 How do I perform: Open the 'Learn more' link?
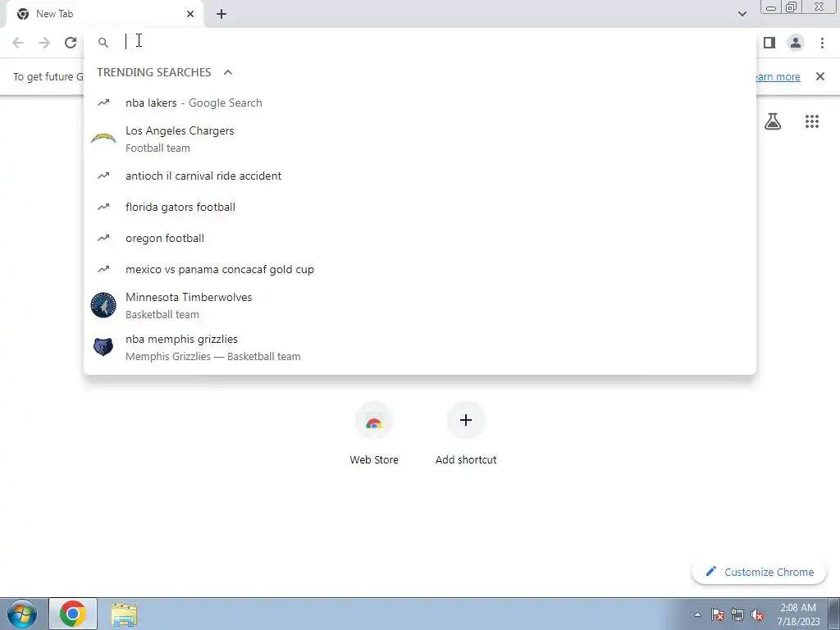pyautogui.click(x=778, y=76)
